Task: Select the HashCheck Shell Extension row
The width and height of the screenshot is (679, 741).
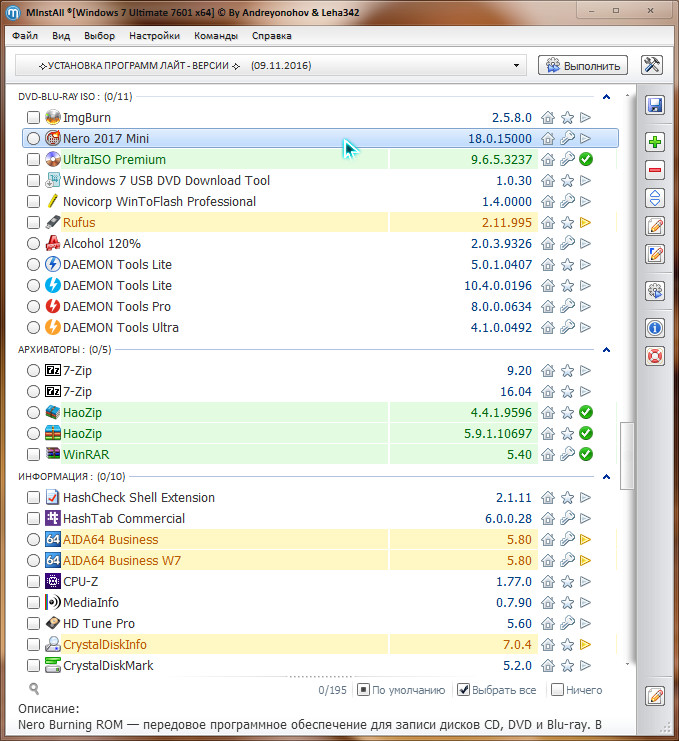Action: click(320, 497)
